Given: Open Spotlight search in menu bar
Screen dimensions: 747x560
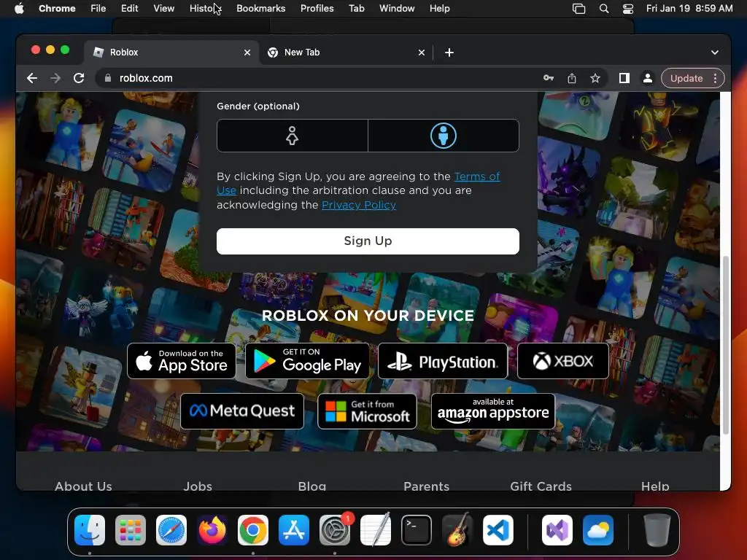Looking at the screenshot, I should click(x=603, y=9).
